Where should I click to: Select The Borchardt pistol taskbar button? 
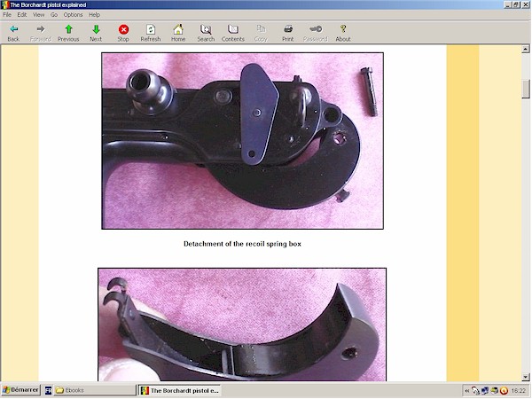(x=180, y=390)
